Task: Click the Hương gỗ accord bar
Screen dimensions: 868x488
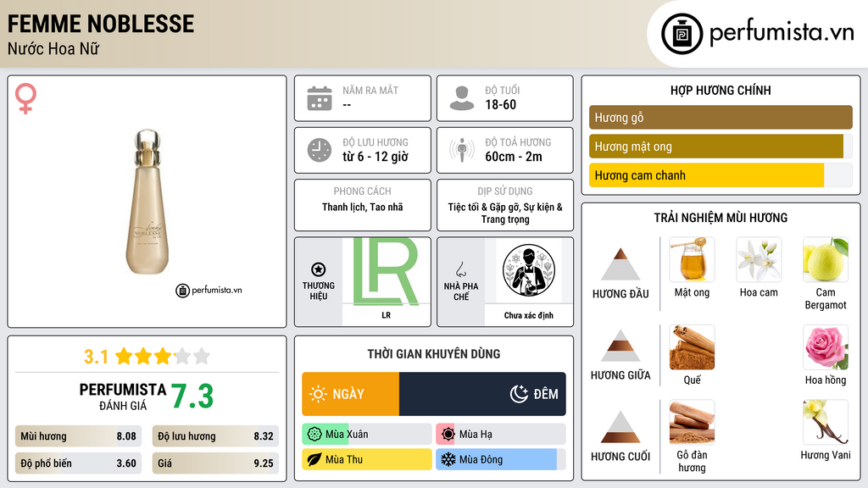Action: (x=721, y=117)
